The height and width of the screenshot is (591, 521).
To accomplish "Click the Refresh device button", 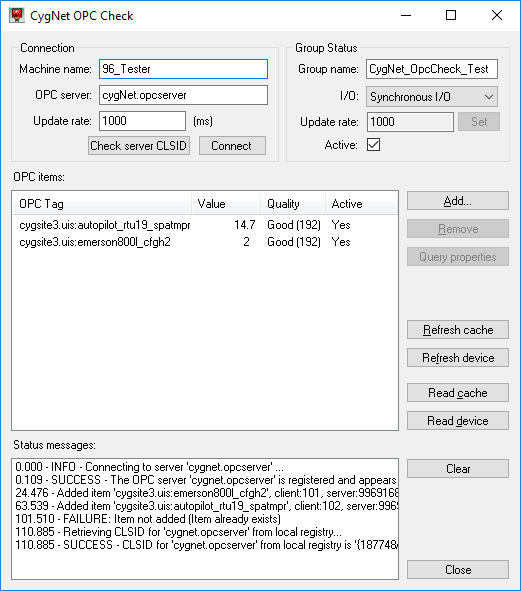I will point(458,358).
